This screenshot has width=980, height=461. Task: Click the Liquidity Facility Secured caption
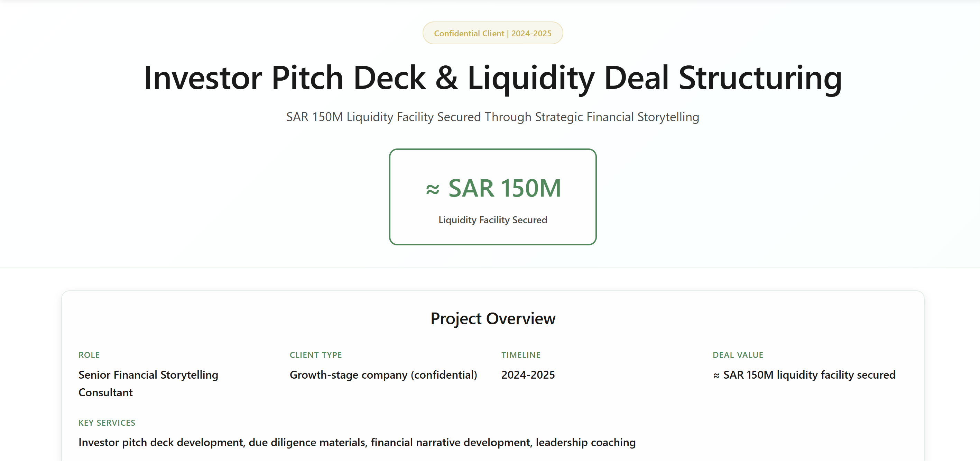pos(492,220)
